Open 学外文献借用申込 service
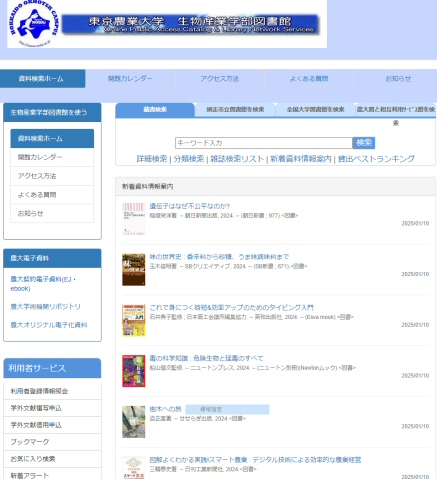437x479 pixels. pos(52,425)
